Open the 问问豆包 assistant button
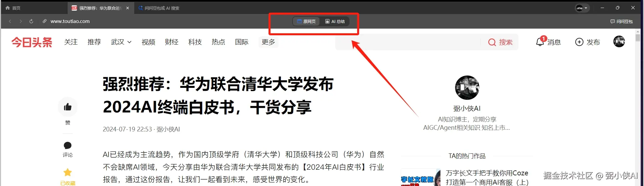 tap(622, 21)
